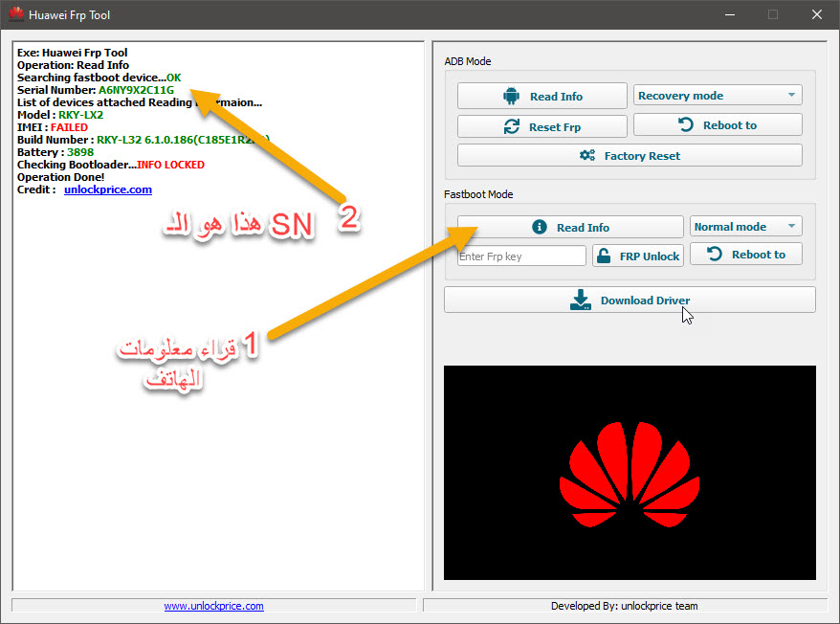Click the Developed By: unlockprice team text
This screenshot has width=840, height=624.
pyautogui.click(x=624, y=606)
